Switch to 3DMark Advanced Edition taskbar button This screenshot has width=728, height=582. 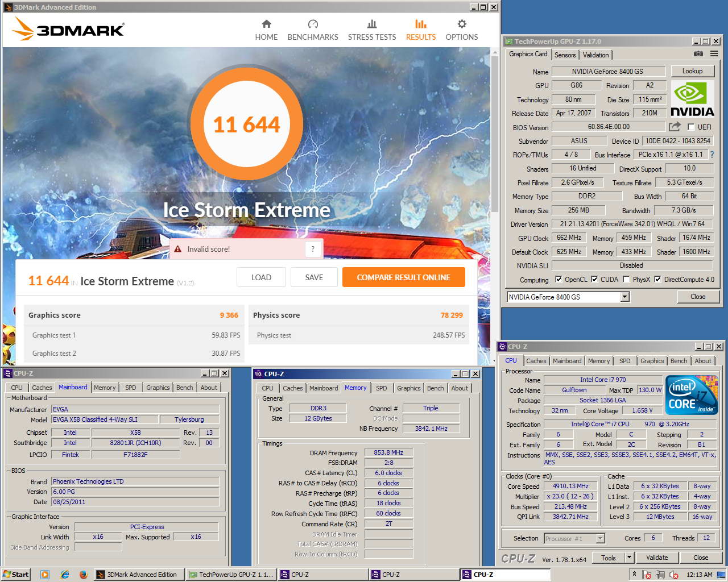pyautogui.click(x=139, y=575)
